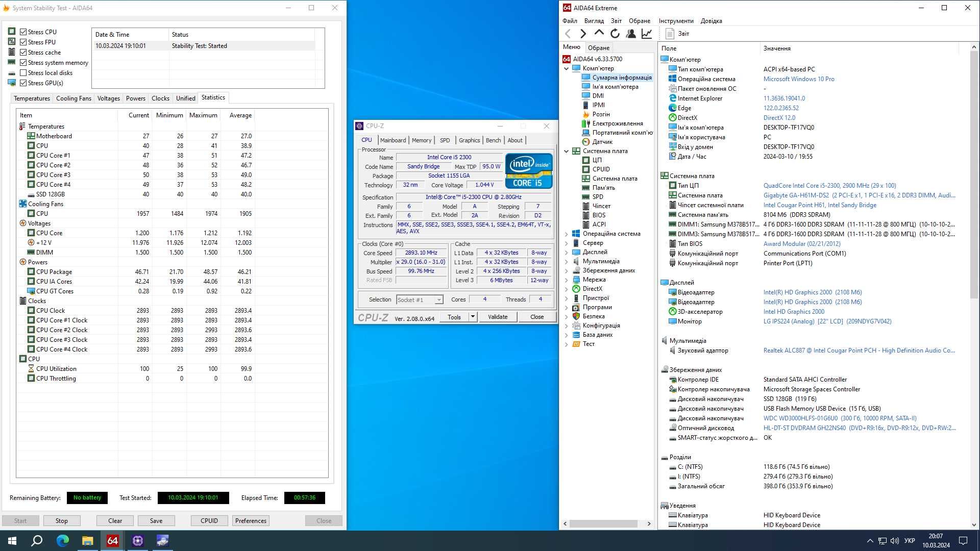Image resolution: width=980 pixels, height=551 pixels.
Task: Toggle the Stress cache checkbox
Action: [23, 52]
